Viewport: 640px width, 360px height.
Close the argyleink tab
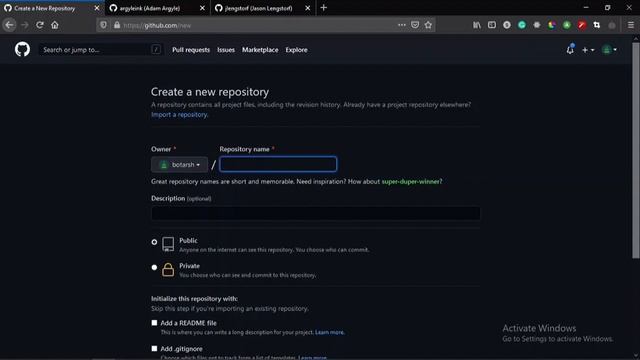tap(202, 8)
